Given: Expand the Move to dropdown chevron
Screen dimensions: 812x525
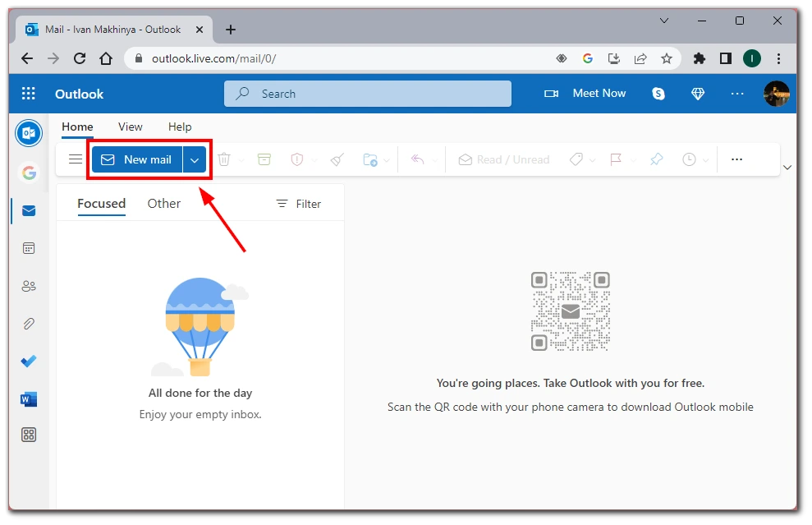Looking at the screenshot, I should click(387, 160).
